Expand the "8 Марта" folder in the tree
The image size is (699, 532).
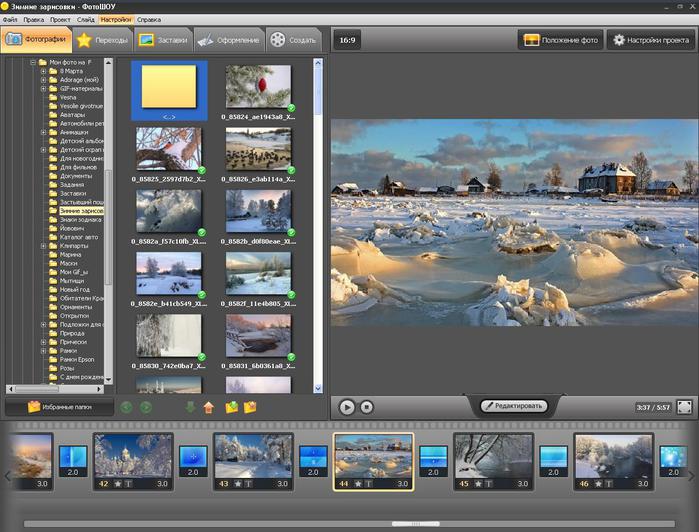(43, 72)
